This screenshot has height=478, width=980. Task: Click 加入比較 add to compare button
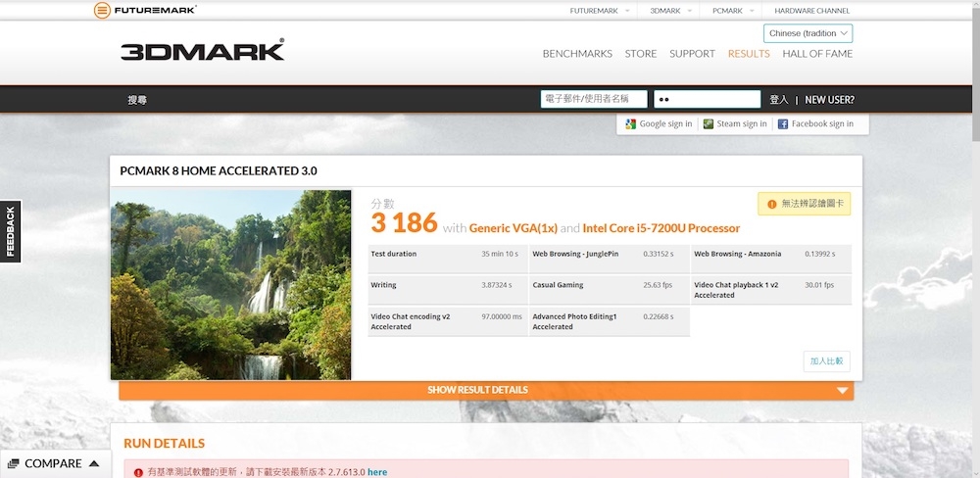point(826,361)
